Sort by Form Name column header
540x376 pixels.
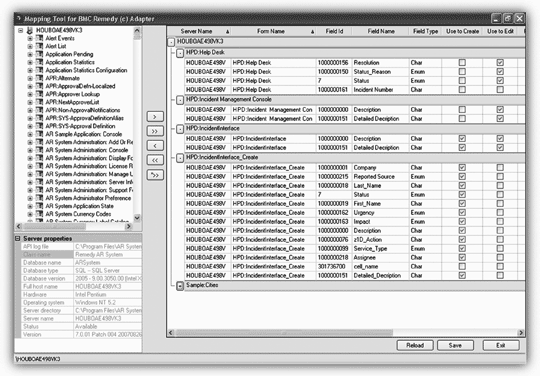pyautogui.click(x=273, y=31)
